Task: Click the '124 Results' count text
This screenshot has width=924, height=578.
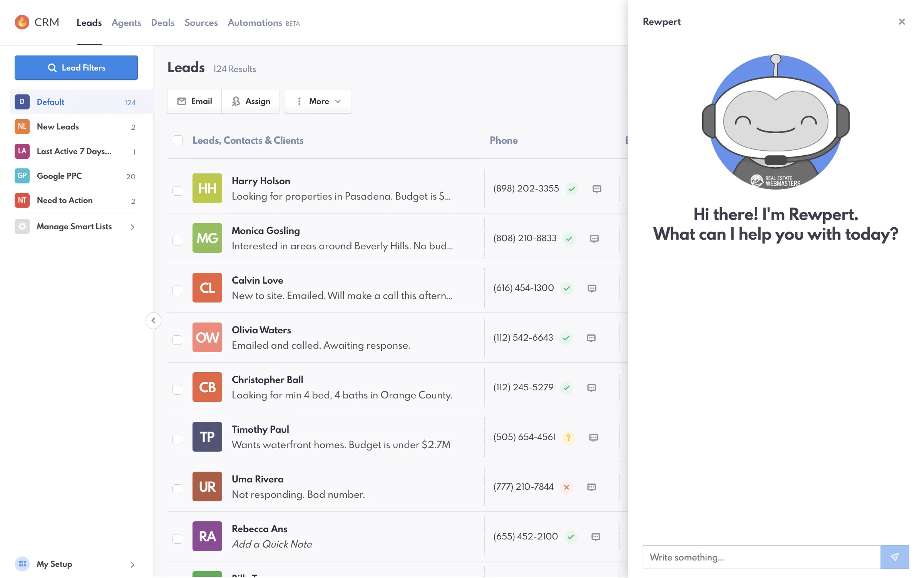Action: point(234,69)
